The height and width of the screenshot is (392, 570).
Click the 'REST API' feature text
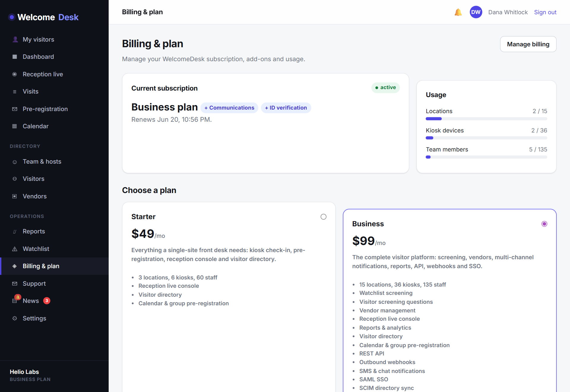coord(372,354)
